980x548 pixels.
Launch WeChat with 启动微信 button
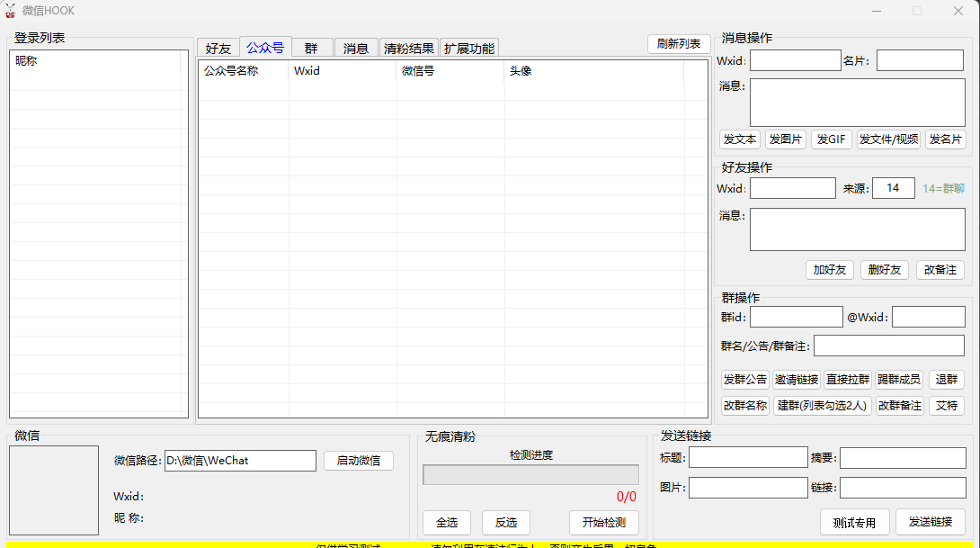(x=358, y=461)
